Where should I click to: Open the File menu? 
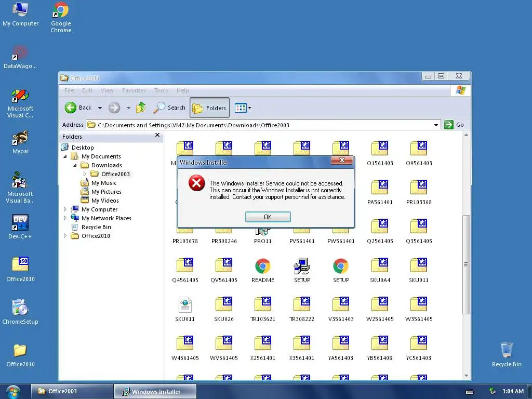(69, 90)
